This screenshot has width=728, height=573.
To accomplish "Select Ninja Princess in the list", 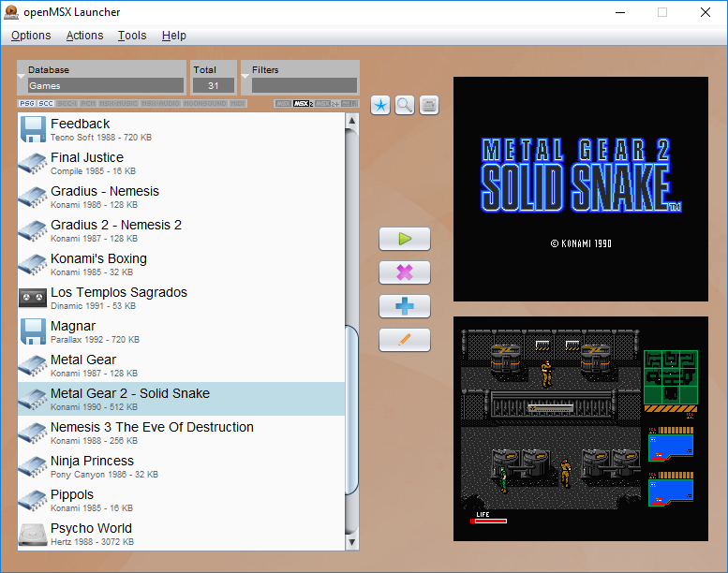I will coord(181,466).
